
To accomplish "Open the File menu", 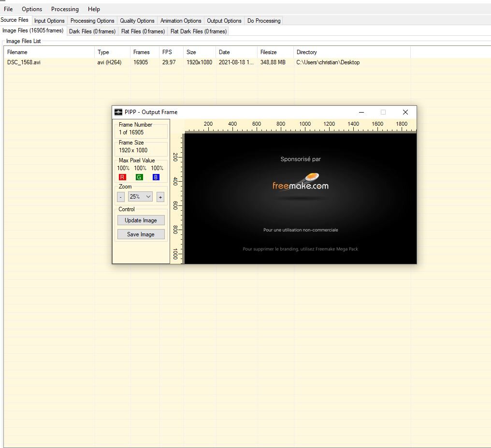I will pyautogui.click(x=8, y=9).
